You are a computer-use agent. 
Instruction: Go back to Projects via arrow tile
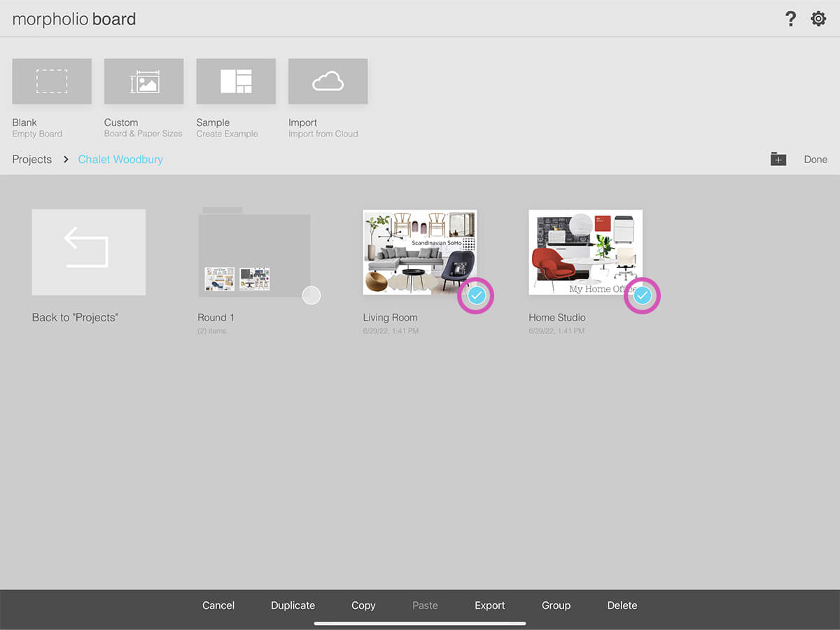click(89, 252)
